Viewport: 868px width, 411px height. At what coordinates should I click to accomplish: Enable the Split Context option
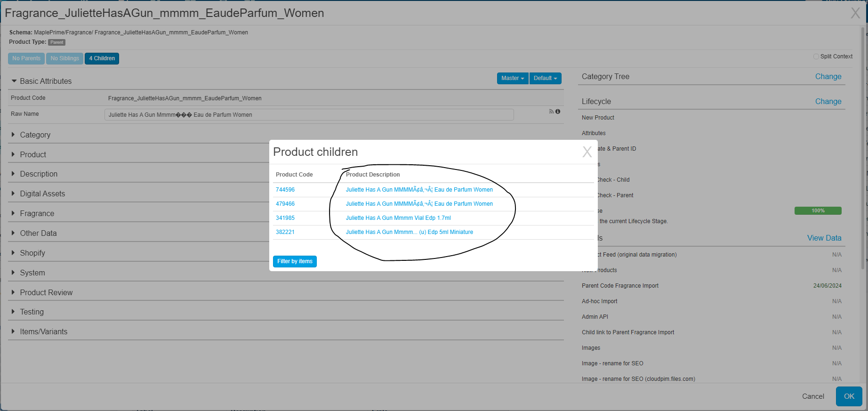click(816, 56)
